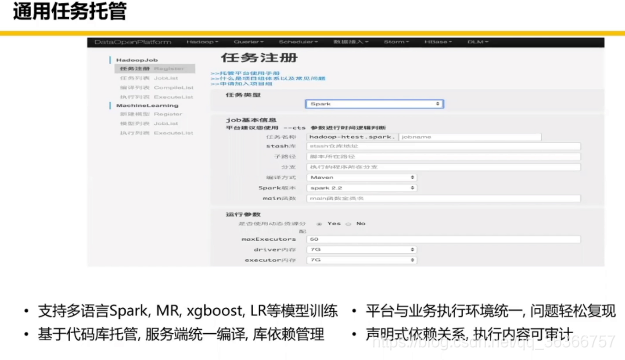The height and width of the screenshot is (360, 625).
Task: Open the driver内存 dropdown showing 7G
Action: click(362, 250)
